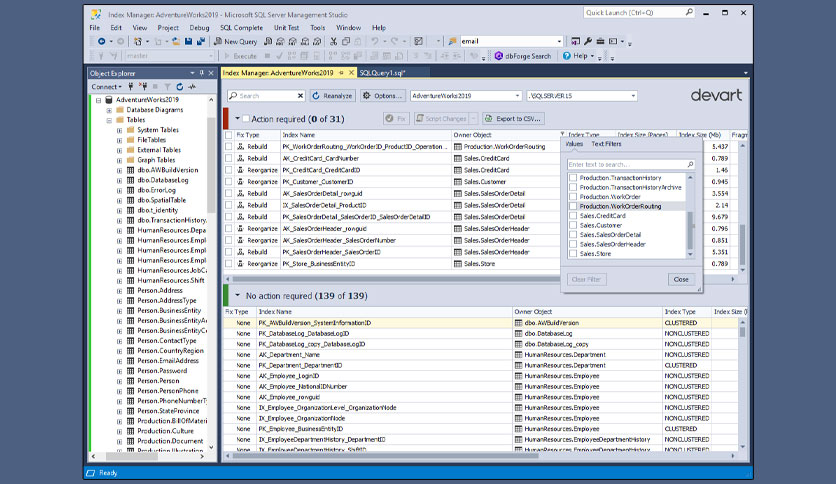836x484 pixels.
Task: Click the New Query toolbar button
Action: tap(236, 41)
